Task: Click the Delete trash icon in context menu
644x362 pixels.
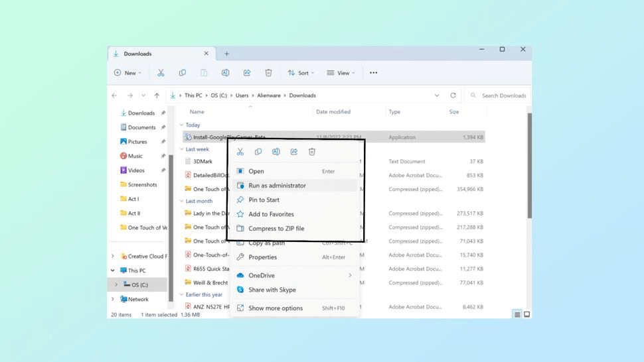Action: (312, 152)
